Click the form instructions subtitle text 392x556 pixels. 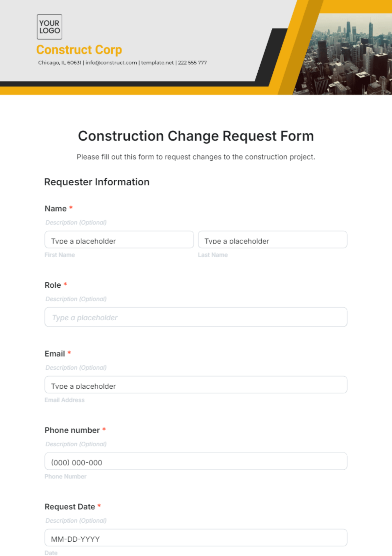196,157
